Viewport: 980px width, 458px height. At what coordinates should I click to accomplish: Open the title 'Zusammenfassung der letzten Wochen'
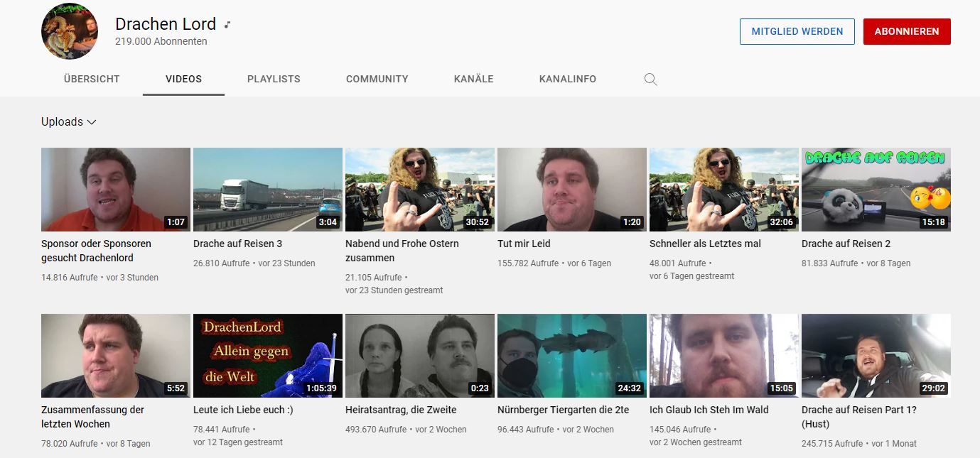(x=92, y=417)
